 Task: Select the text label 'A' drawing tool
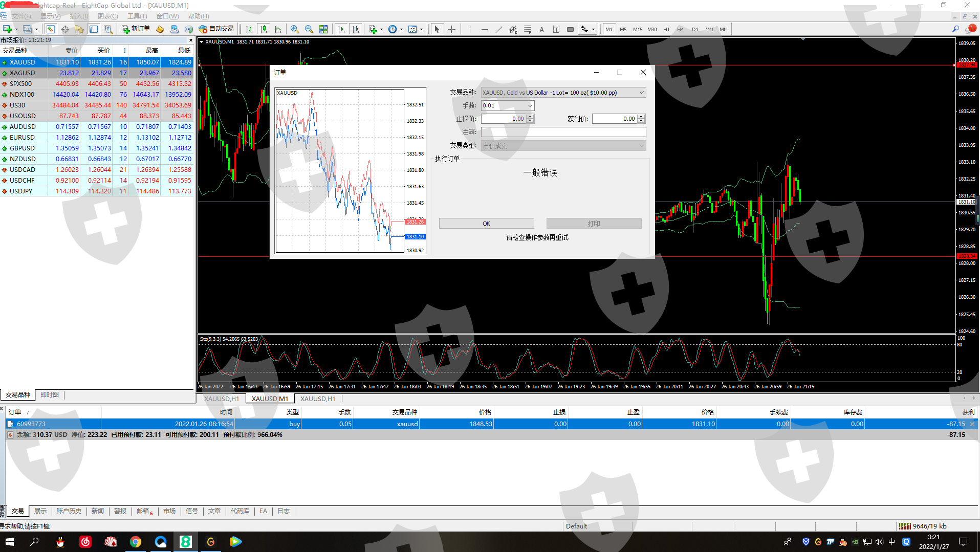point(541,29)
